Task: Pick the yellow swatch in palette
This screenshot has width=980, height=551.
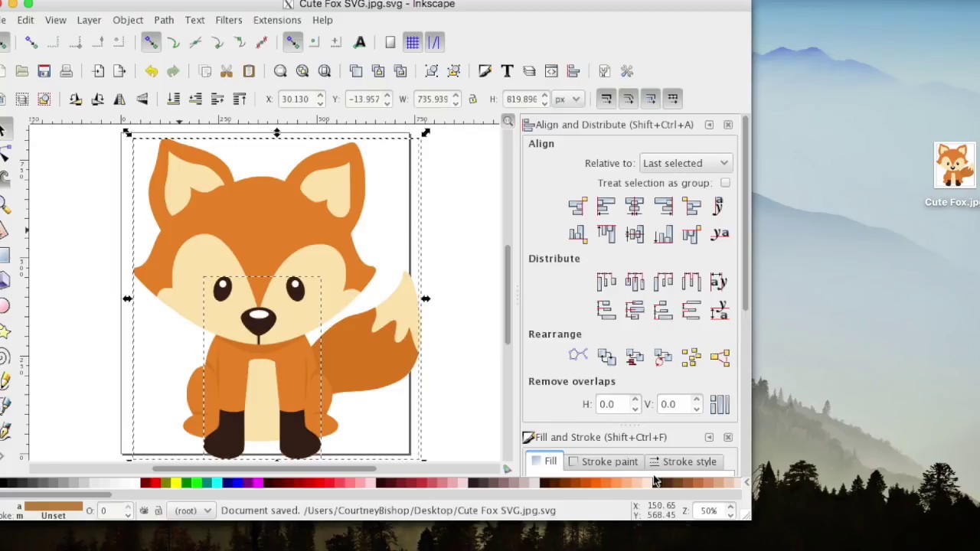Action: (175, 483)
